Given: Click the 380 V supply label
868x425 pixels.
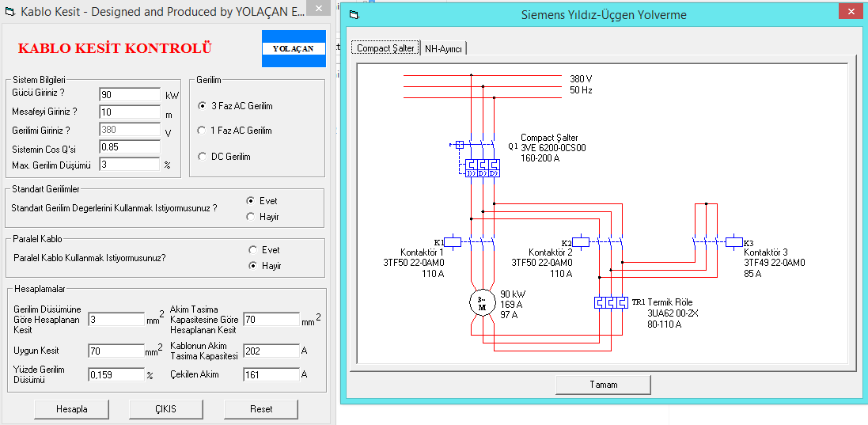Looking at the screenshot, I should coord(581,78).
